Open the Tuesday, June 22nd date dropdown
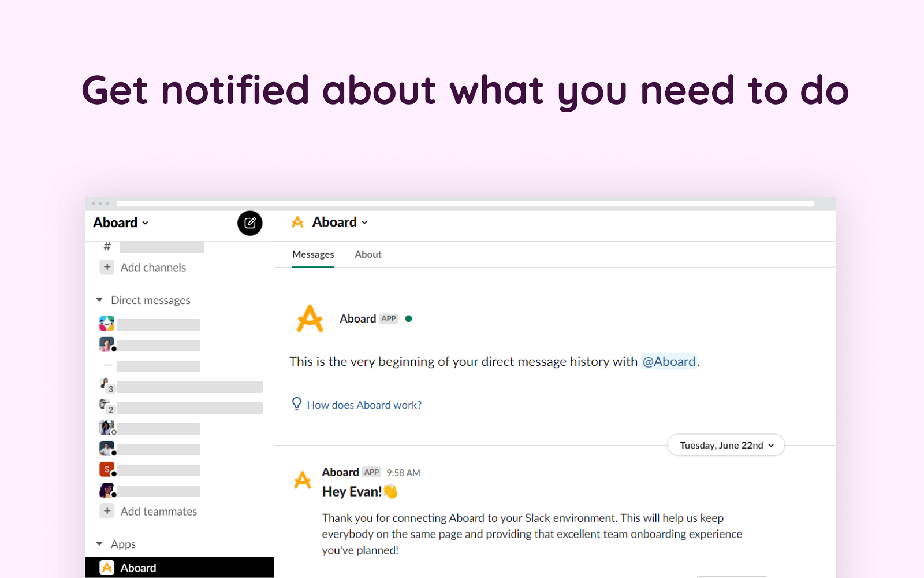 726,445
